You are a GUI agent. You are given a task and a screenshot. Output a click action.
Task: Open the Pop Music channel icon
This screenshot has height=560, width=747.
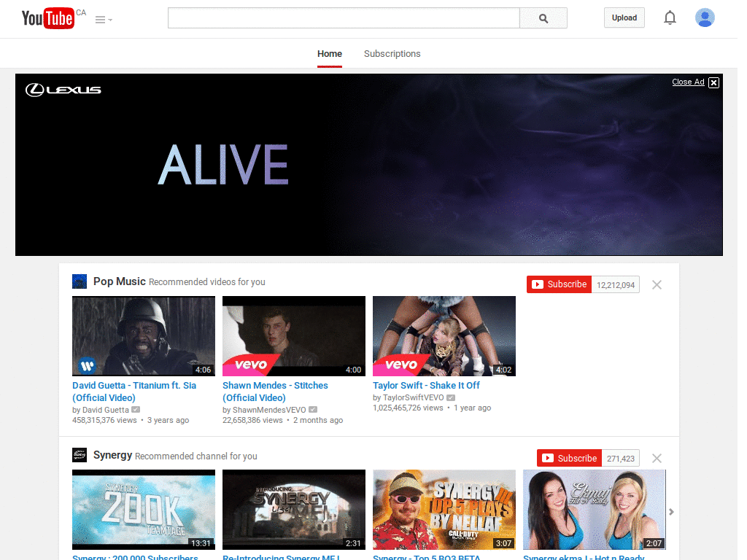80,281
